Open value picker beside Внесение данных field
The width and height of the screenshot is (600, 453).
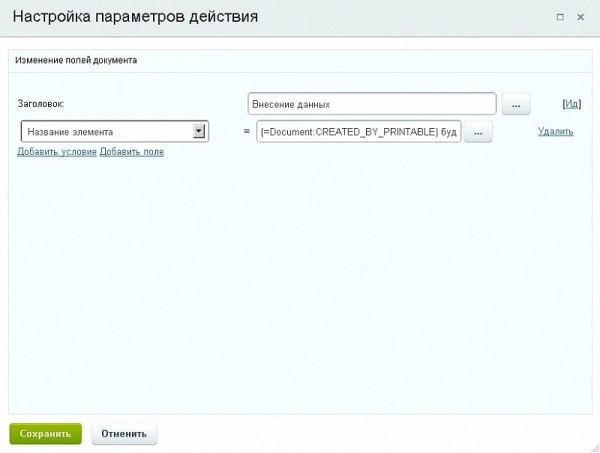click(x=515, y=104)
